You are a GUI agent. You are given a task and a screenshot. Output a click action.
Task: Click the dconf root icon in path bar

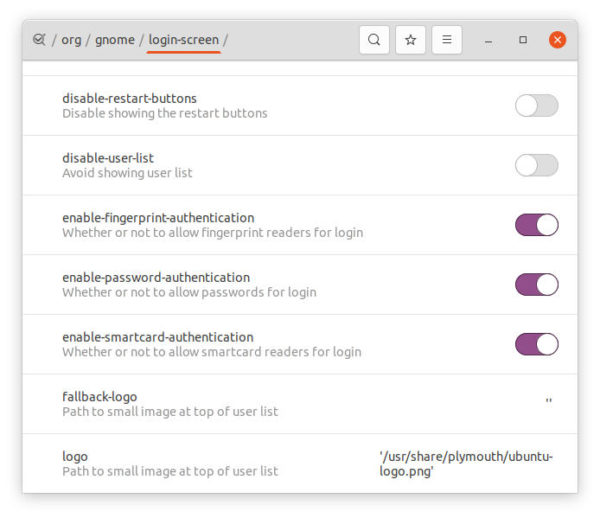point(39,39)
